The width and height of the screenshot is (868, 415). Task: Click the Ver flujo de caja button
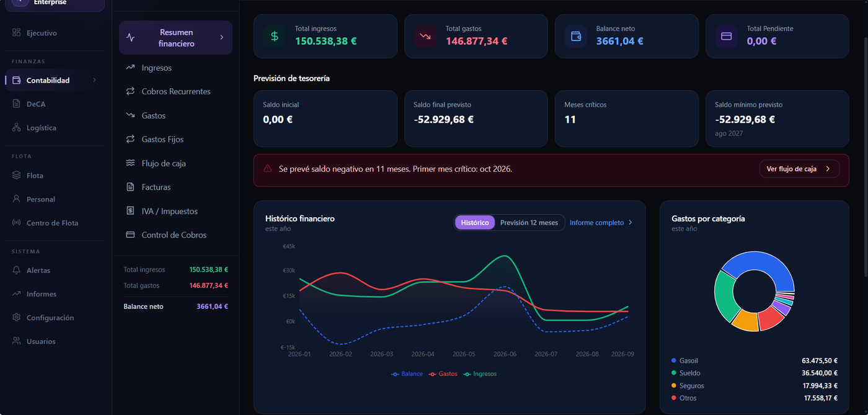click(799, 169)
